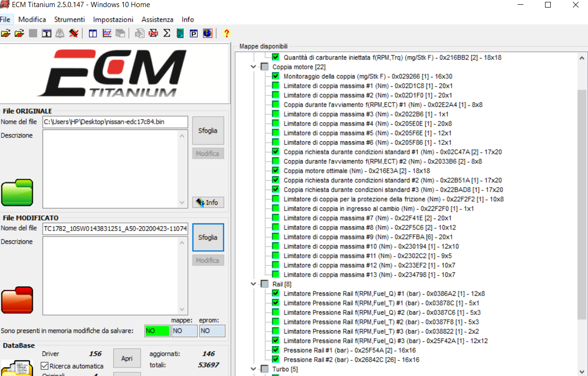Viewport: 588px width, 376px height.
Task: Select 'Limitatore di coppia per la protezione della frizione'
Action: [x=394, y=199]
